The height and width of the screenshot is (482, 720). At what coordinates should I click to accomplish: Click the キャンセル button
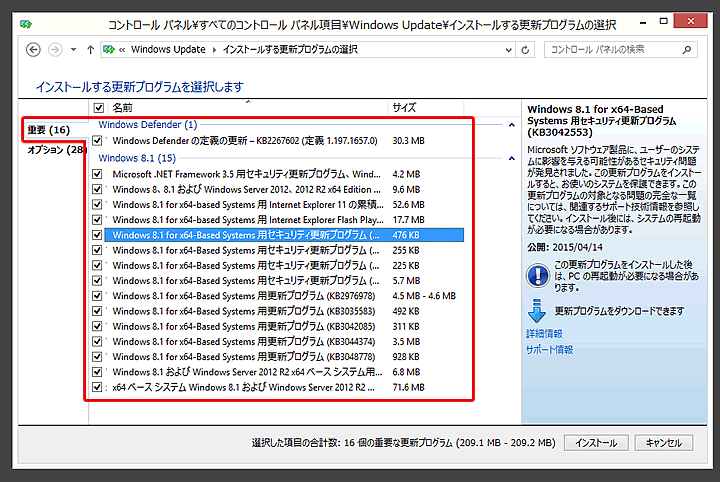click(x=664, y=443)
